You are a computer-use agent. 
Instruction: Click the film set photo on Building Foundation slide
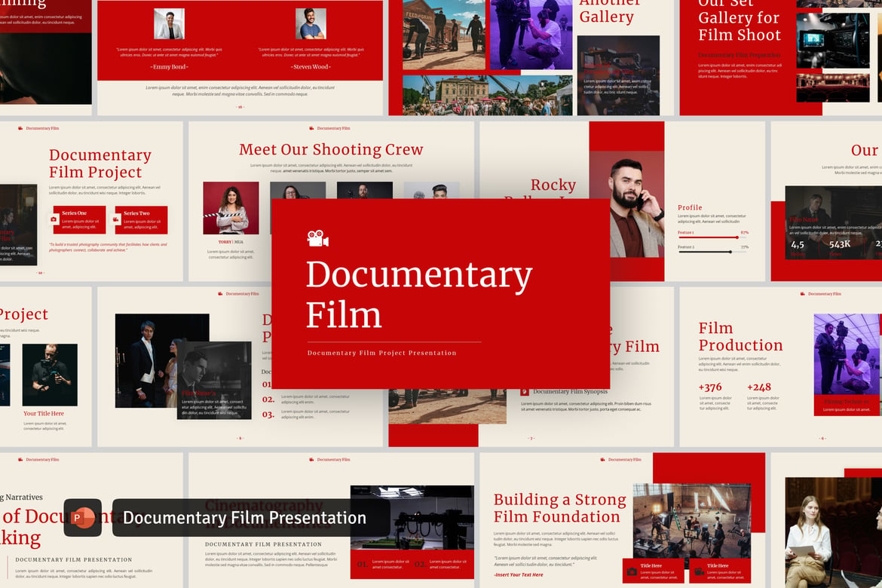692,521
